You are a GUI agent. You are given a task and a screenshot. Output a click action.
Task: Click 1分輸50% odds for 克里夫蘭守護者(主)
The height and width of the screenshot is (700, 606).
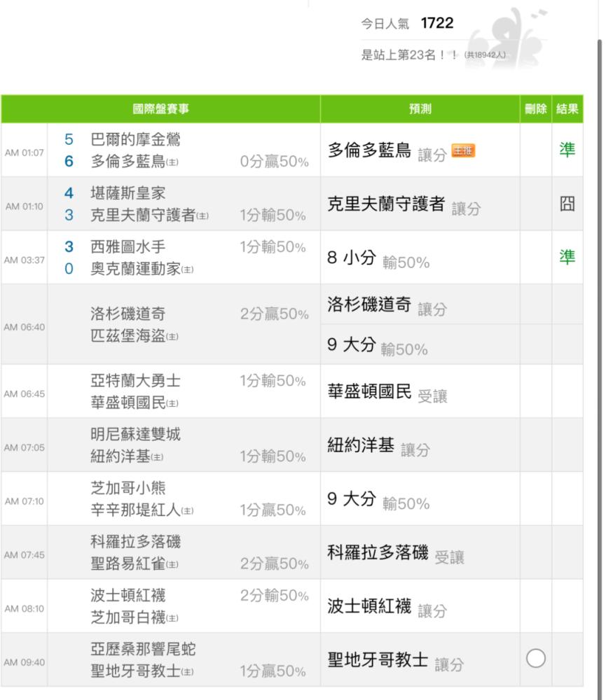click(x=273, y=215)
